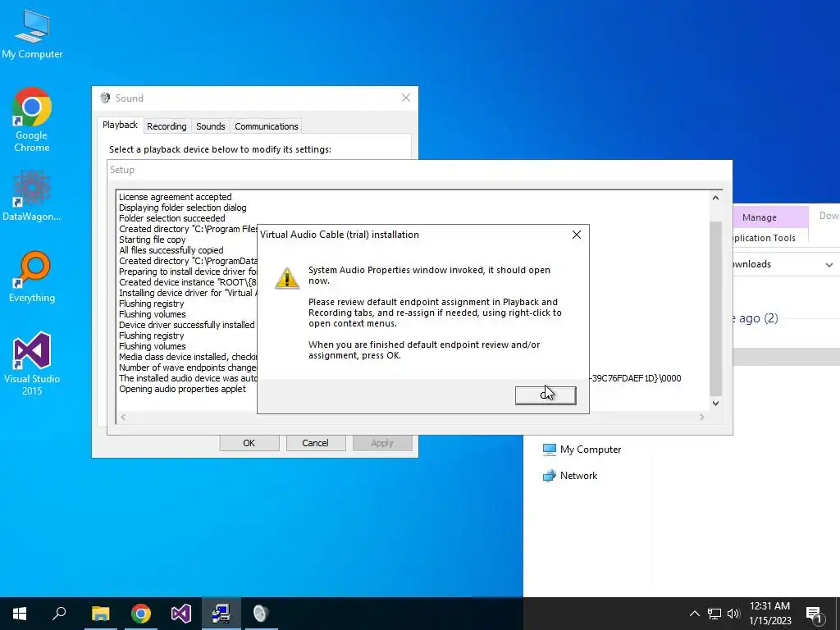
Task: Close the Virtual Audio Cable installation dialog
Action: click(x=577, y=235)
